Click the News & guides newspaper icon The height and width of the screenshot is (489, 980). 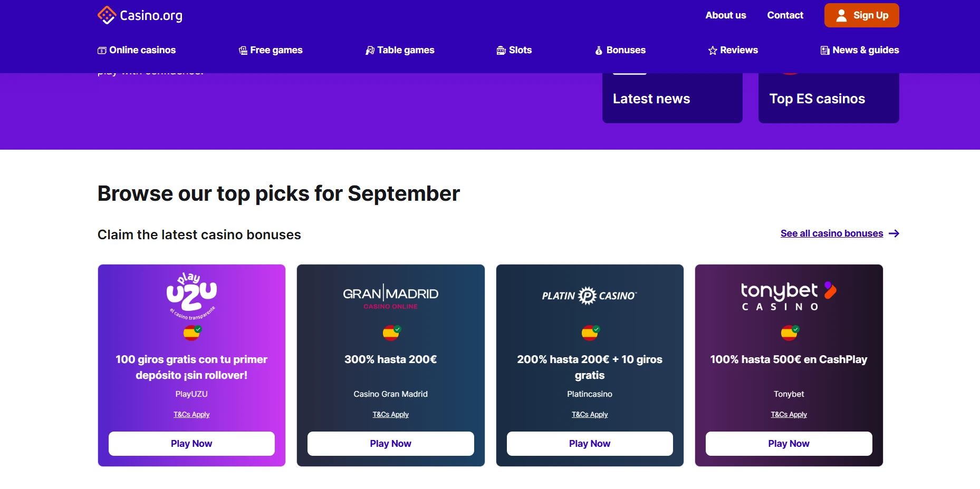[825, 51]
